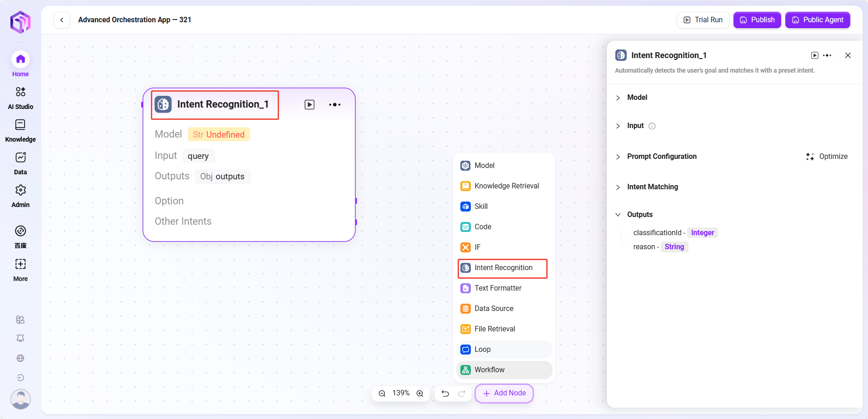Screen dimensions: 868x419
Task: Select the Workflow node option
Action: click(489, 370)
